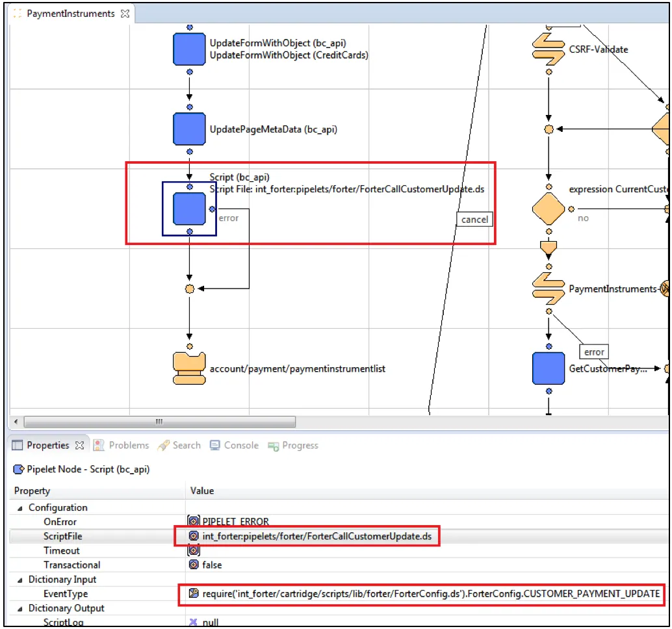Open the Search tab
Screen dimensions: 672x629
click(x=179, y=445)
